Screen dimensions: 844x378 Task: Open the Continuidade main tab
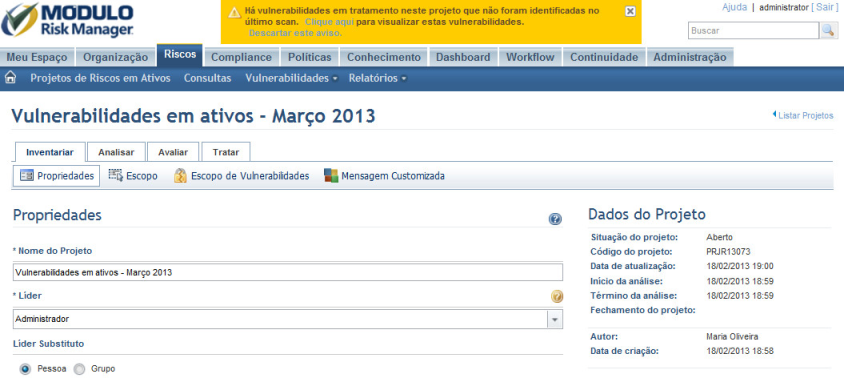tap(604, 57)
